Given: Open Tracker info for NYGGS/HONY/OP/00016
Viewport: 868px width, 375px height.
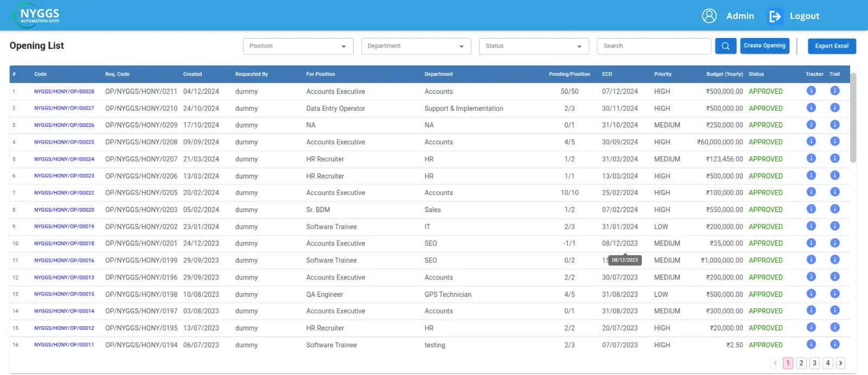Looking at the screenshot, I should click(811, 259).
